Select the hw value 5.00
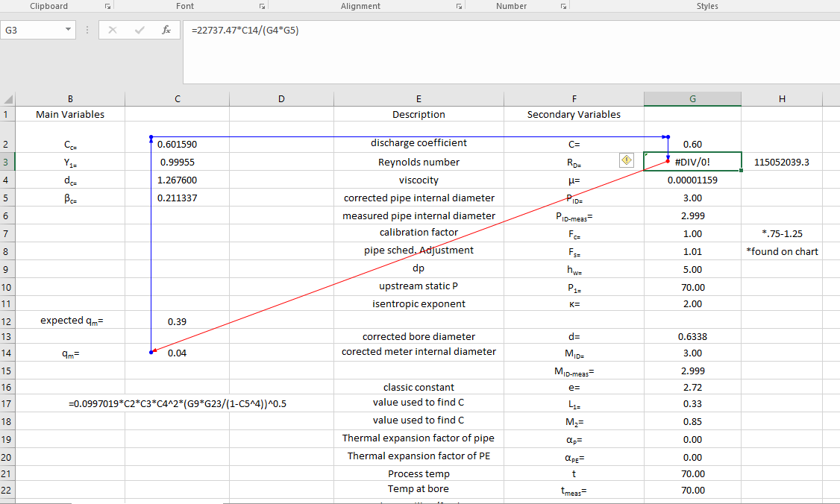This screenshot has width=840, height=504. point(693,269)
